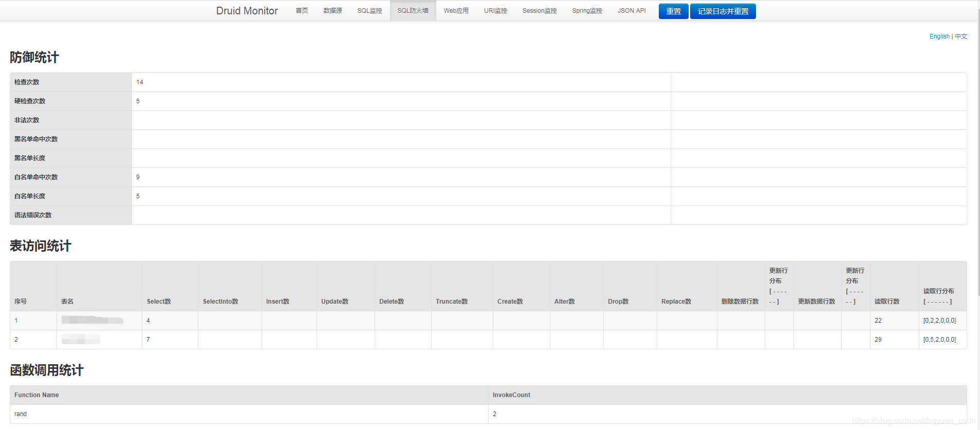Click the 黑名单命中次数 label
Viewport: 980px width, 430px height.
36,139
